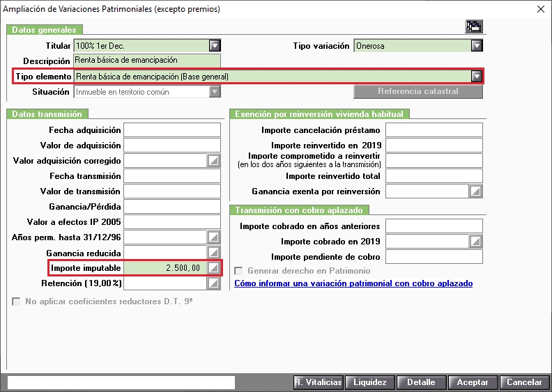Click the Importe imputable field with 2.500,00
552x392 pixels.
[165, 268]
